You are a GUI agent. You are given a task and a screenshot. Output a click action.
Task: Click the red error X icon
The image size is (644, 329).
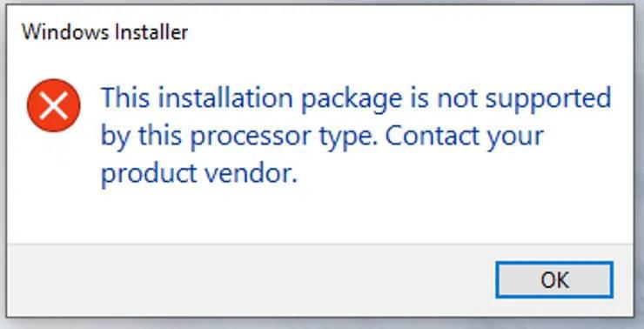[54, 105]
